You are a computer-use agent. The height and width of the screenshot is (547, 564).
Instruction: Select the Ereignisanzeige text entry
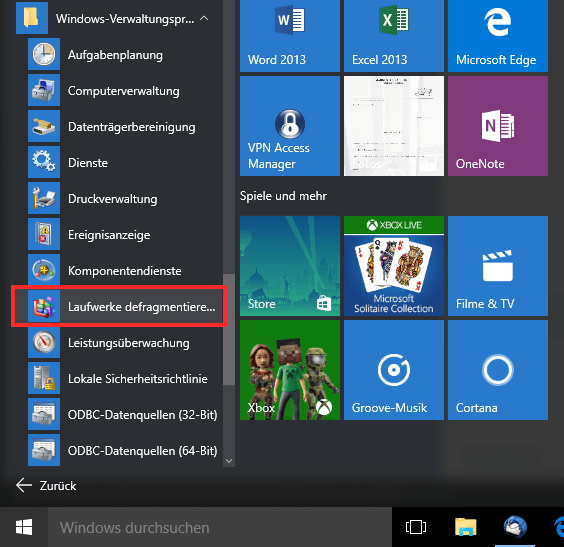(109, 235)
